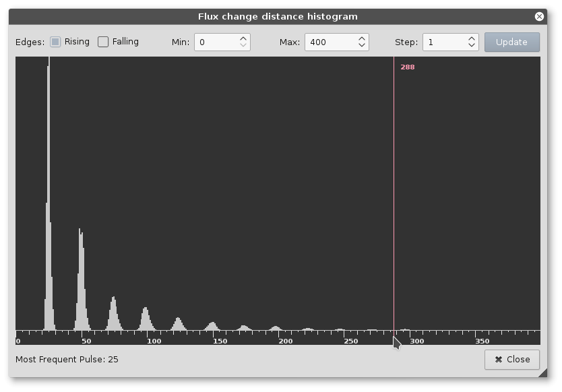Decrement Max using its down arrow

pyautogui.click(x=362, y=46)
